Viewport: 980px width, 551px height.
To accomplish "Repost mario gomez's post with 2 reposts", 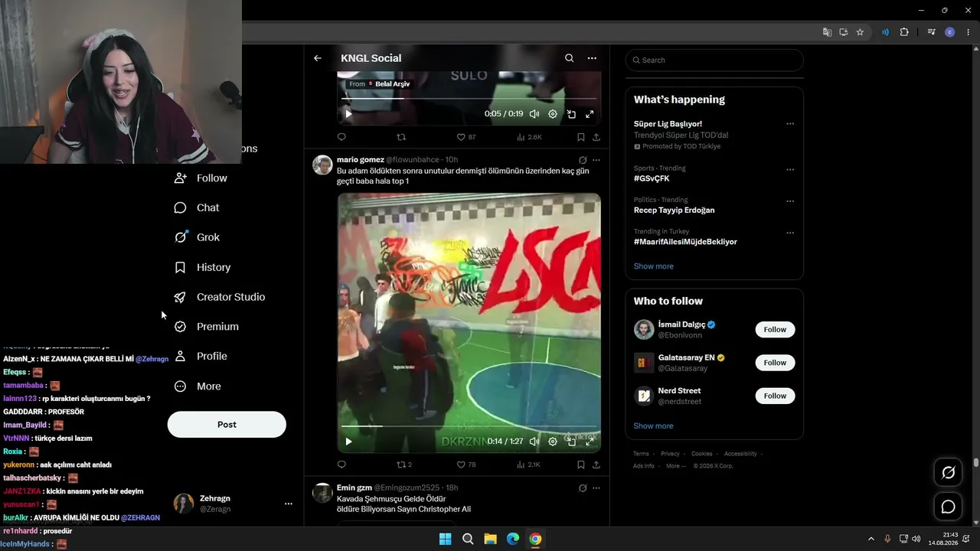I will point(404,465).
